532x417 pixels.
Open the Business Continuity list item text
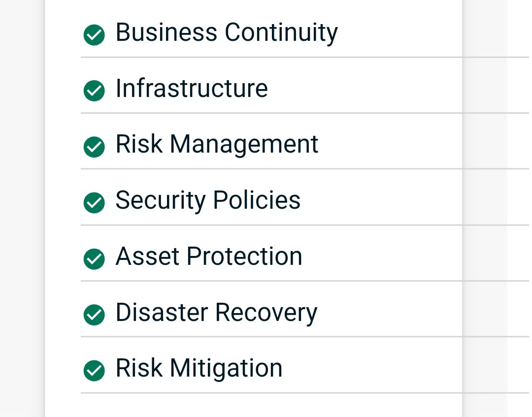point(226,33)
